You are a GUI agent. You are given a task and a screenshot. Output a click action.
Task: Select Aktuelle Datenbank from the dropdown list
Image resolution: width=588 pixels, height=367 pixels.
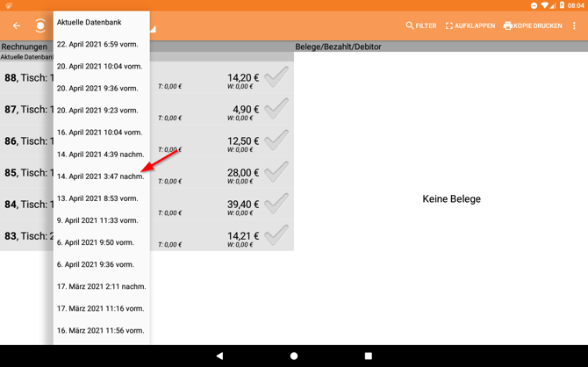[90, 22]
